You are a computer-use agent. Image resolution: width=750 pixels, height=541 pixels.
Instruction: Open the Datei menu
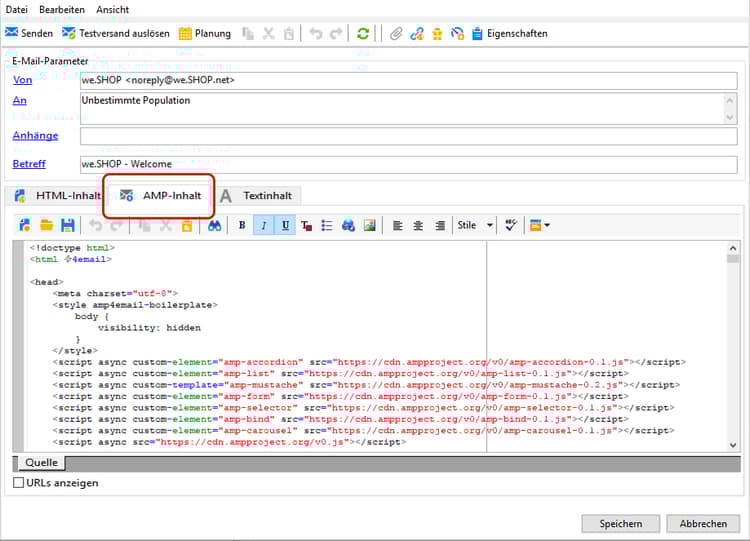(x=16, y=9)
